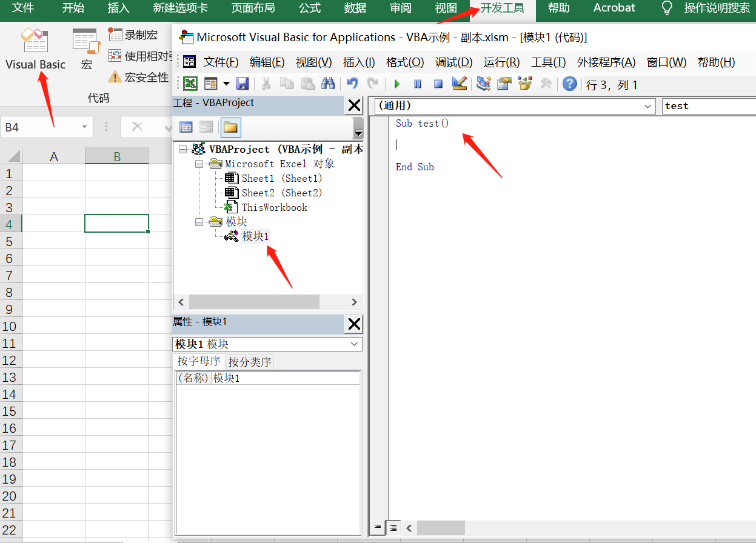The width and height of the screenshot is (756, 543).
Task: Click View Object icon in project panel
Action: pos(206,127)
